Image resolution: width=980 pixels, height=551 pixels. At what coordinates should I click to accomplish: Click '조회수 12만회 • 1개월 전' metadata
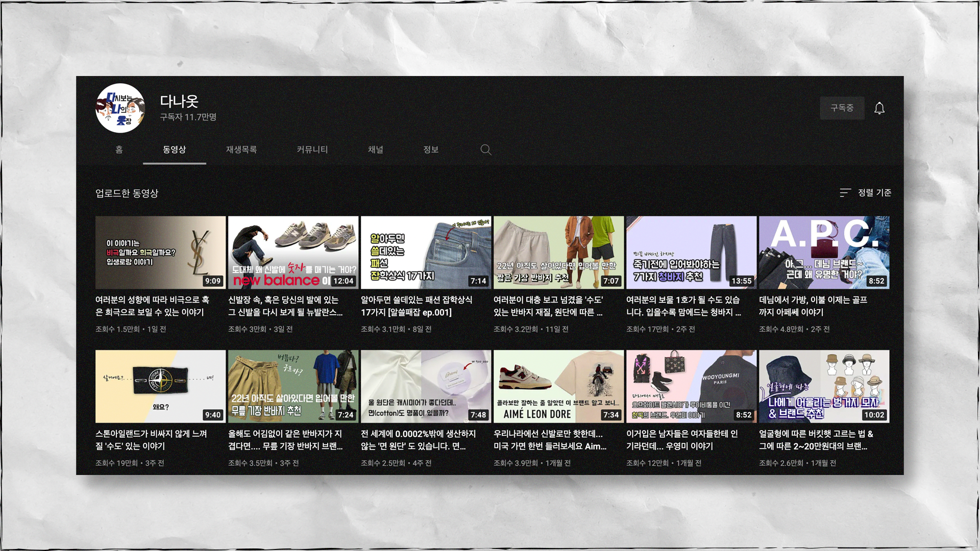pos(664,463)
